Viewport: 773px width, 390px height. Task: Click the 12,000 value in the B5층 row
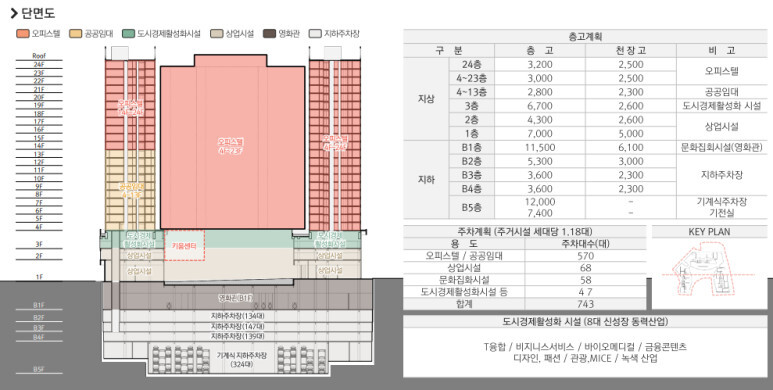point(540,202)
